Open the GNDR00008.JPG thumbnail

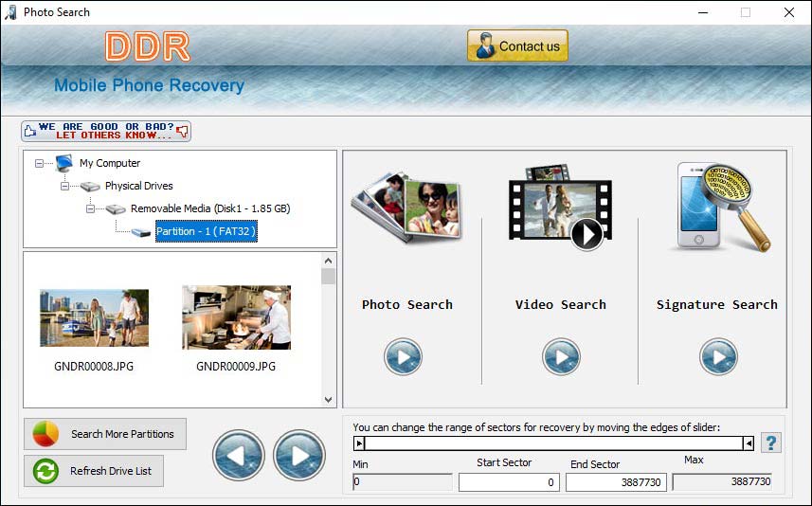coord(94,318)
